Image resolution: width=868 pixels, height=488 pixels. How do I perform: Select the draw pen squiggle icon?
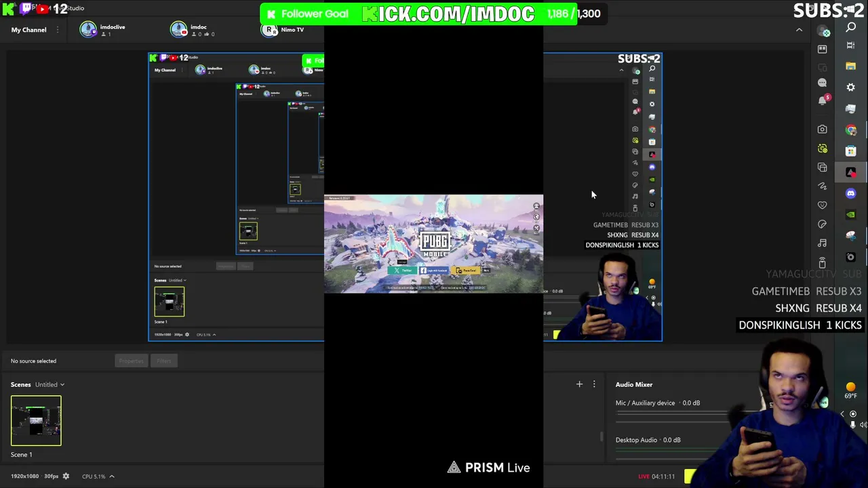823,186
